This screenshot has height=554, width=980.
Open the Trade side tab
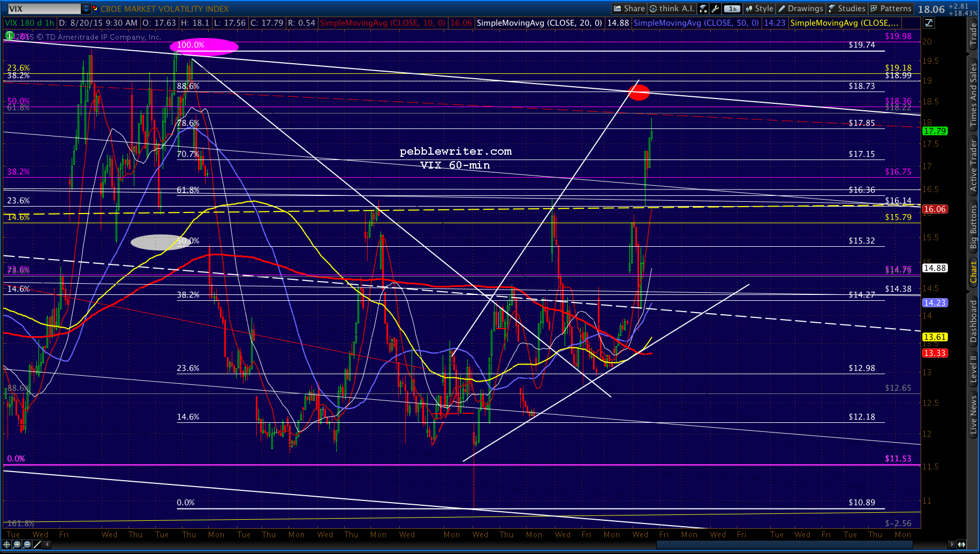coord(974,35)
